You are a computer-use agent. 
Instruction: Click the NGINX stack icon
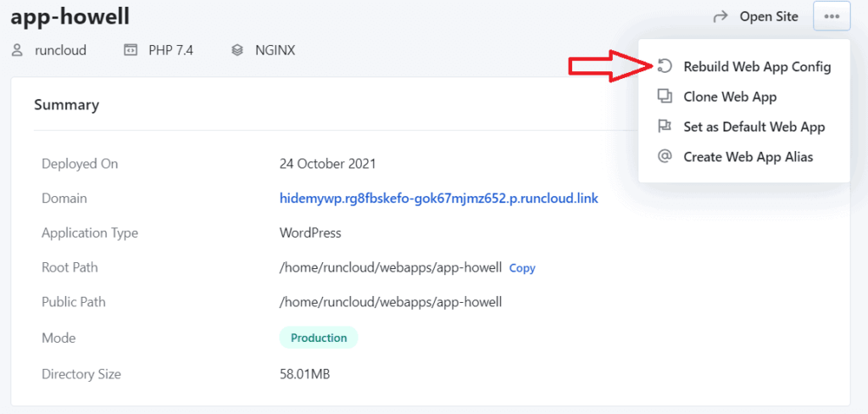pos(237,50)
